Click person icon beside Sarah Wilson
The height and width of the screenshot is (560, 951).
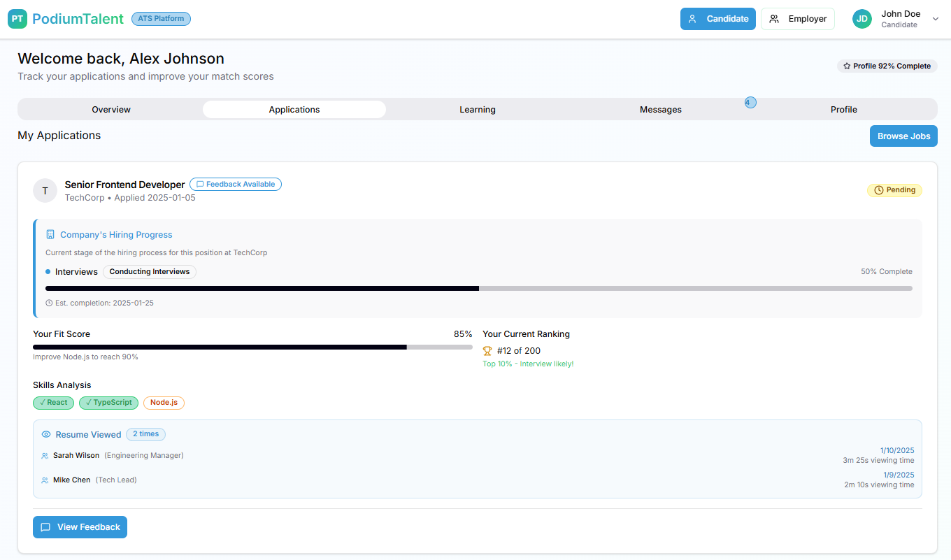point(45,456)
